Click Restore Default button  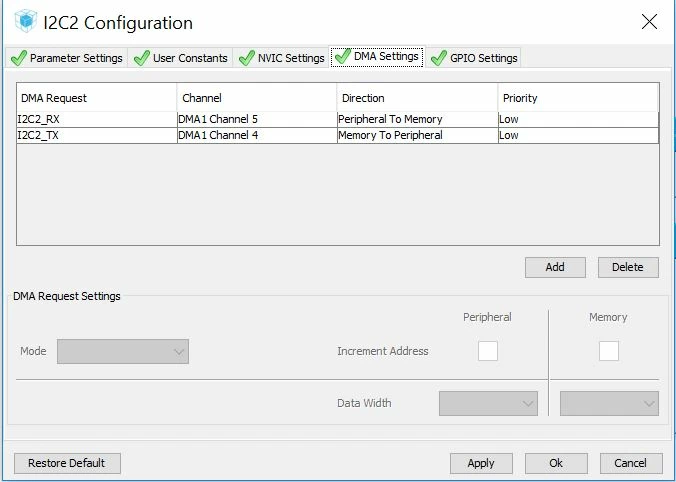pos(67,463)
